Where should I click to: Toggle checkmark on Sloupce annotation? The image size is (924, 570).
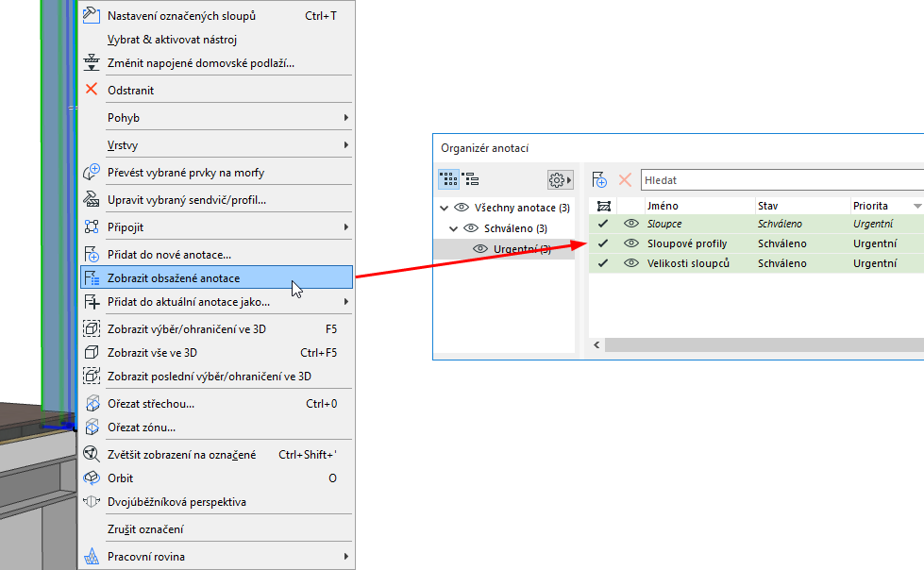point(603,224)
